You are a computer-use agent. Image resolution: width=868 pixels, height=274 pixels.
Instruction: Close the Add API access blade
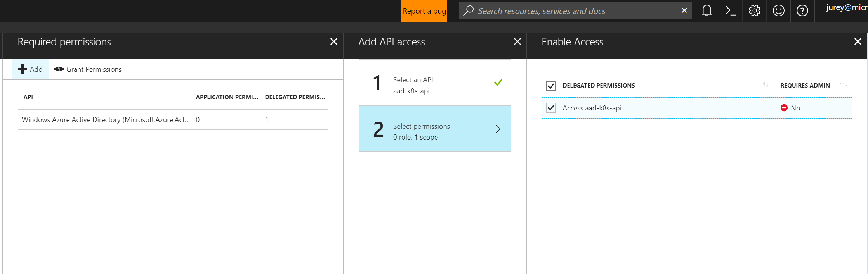point(517,41)
